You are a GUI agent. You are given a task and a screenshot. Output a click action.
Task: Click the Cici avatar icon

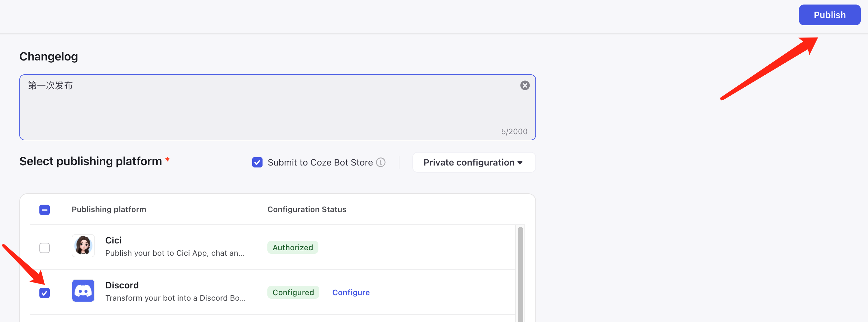(x=83, y=246)
